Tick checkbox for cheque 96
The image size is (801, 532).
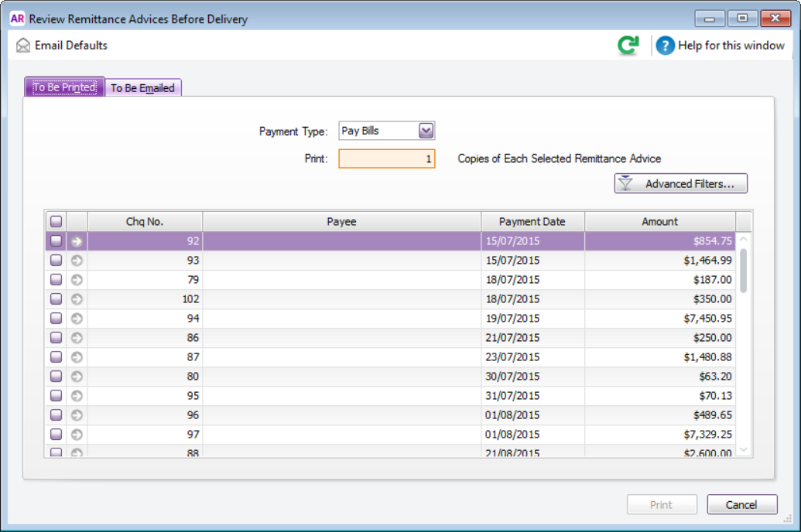[56, 415]
